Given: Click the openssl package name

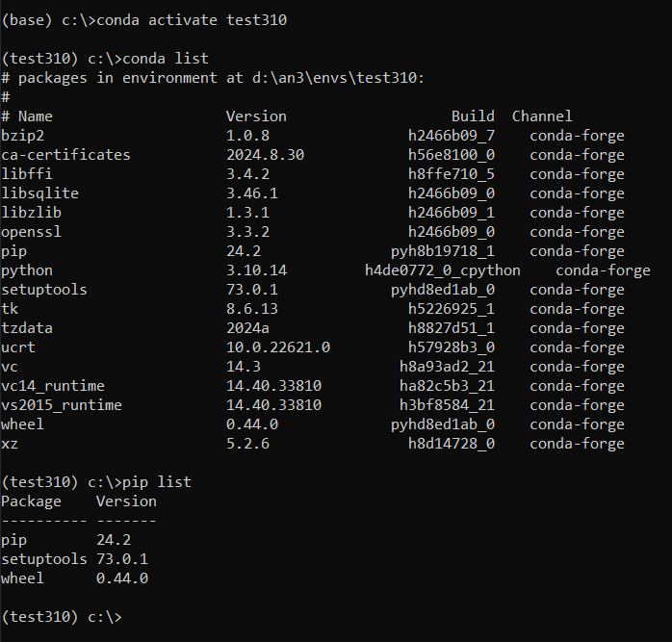Looking at the screenshot, I should (x=31, y=232).
